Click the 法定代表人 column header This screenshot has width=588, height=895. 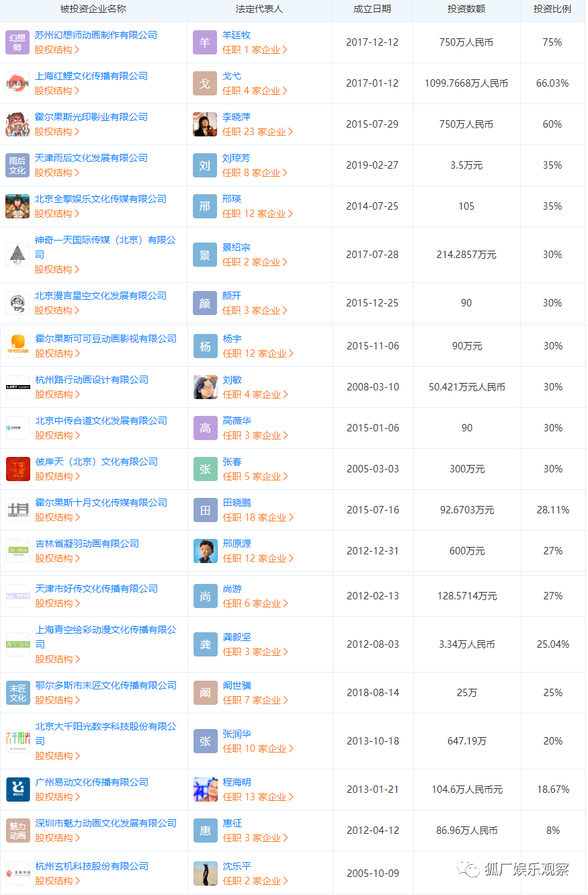pyautogui.click(x=259, y=9)
